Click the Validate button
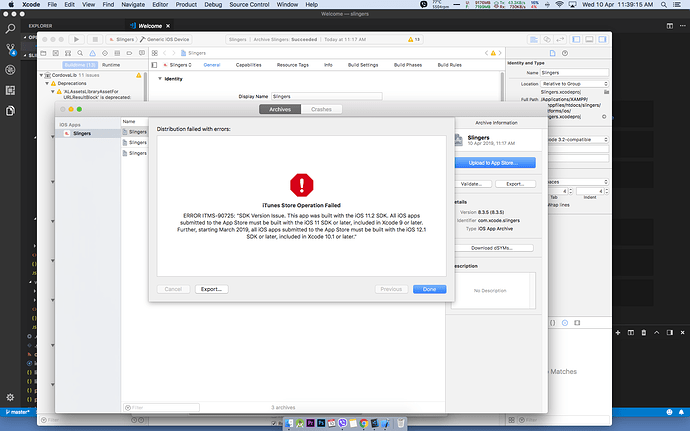This screenshot has height=431, width=690. [x=471, y=184]
